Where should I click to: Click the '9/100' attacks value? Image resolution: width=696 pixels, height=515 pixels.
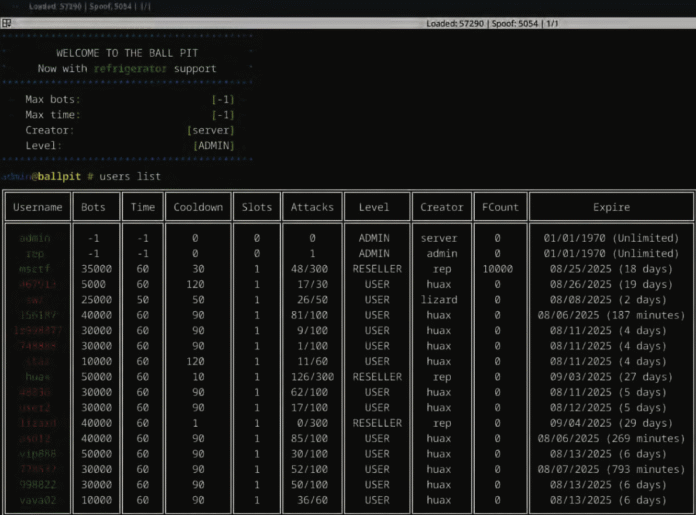coord(312,331)
